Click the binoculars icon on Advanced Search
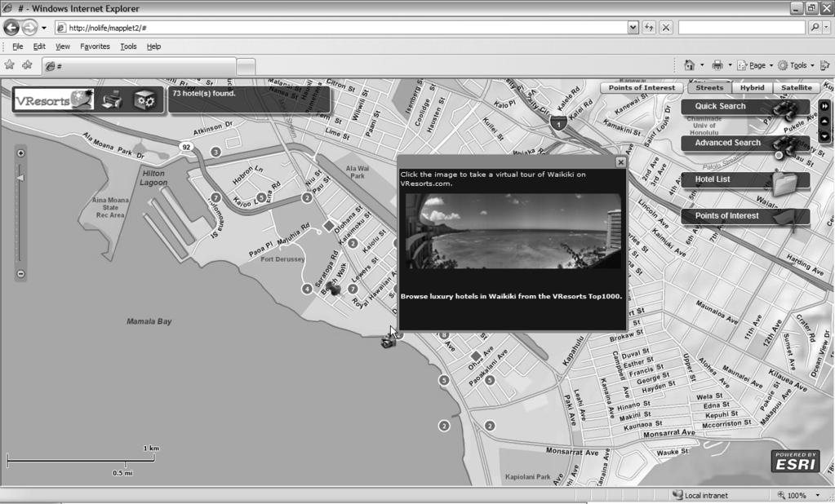The height and width of the screenshot is (504, 835). (785, 146)
